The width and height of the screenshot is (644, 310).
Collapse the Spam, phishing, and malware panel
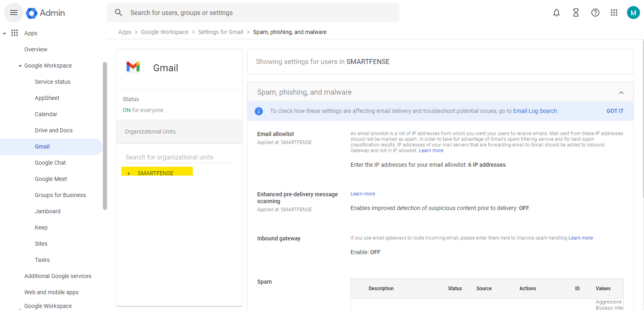621,93
